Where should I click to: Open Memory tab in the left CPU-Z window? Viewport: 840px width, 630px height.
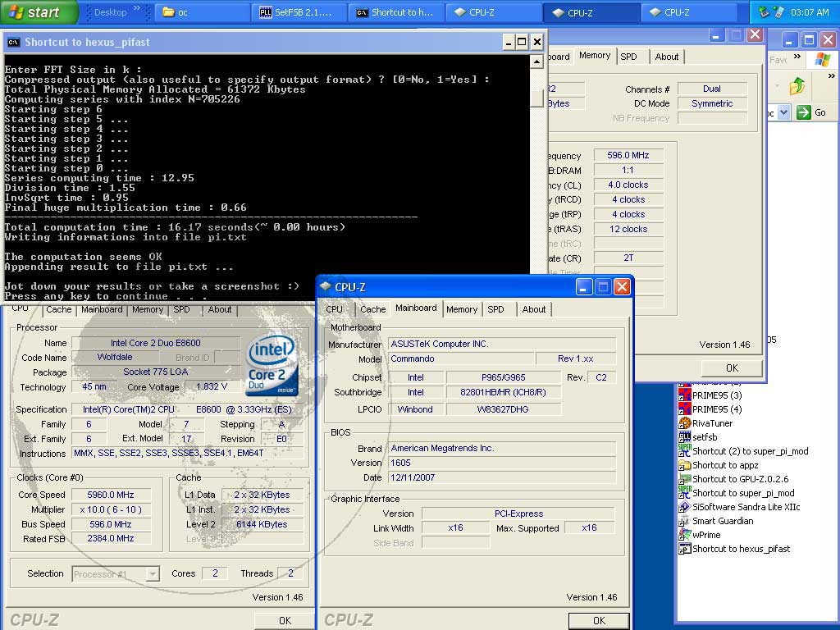148,309
